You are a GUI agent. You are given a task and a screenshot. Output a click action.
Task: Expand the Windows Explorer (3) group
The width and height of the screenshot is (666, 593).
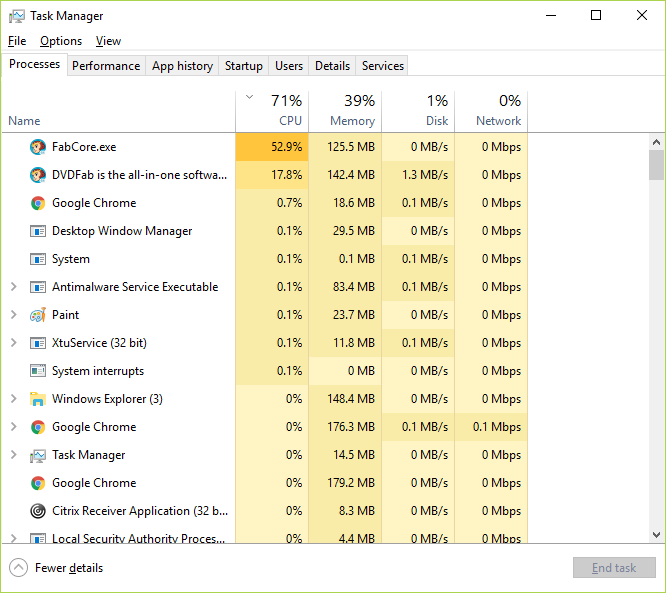[x=13, y=399]
